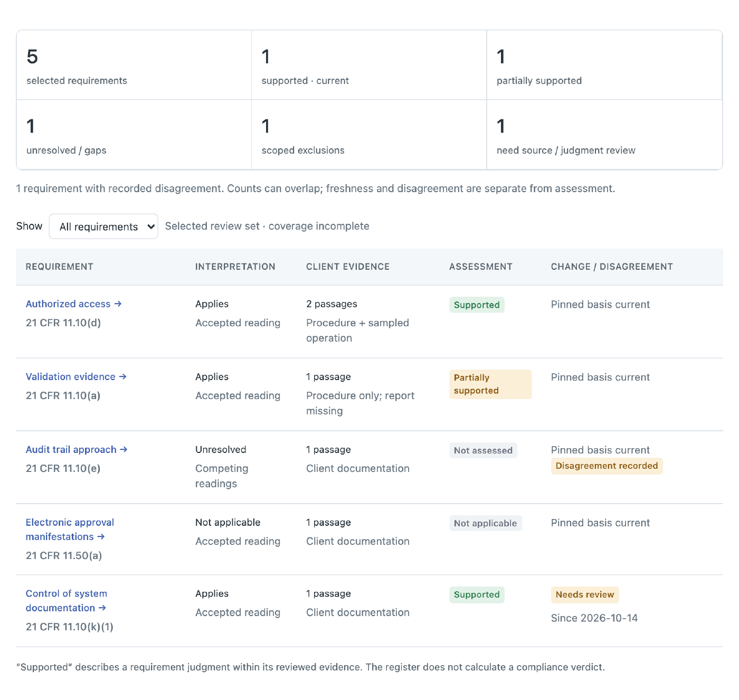The height and width of the screenshot is (700, 739).
Task: Click the 21 CFR 11.10(e) citation
Action: click(63, 469)
